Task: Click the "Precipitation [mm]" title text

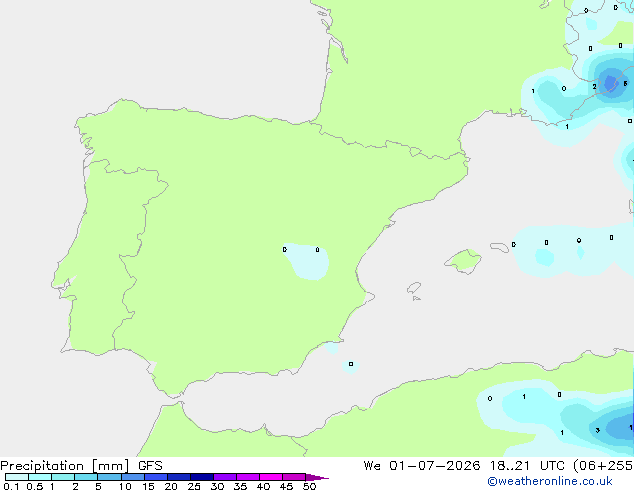Action: pos(65,466)
